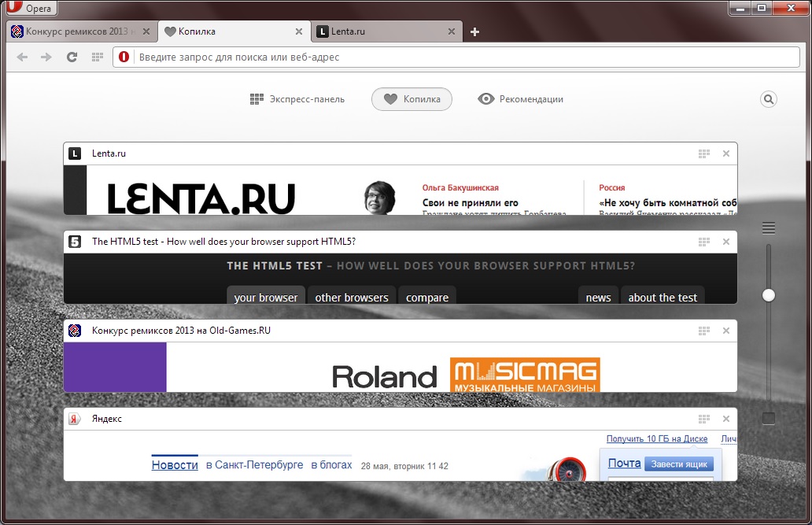Open the start page grid icon in toolbar
The image size is (812, 525).
click(x=98, y=57)
